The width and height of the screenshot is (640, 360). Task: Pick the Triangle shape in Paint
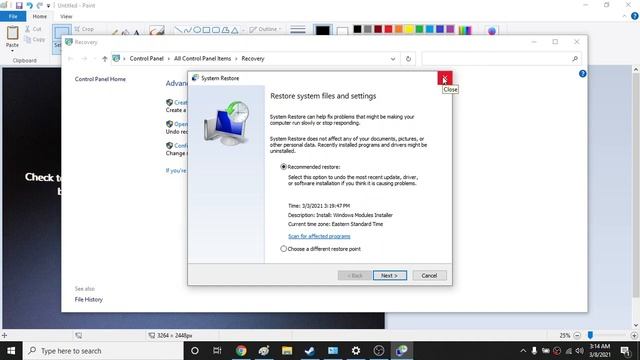tap(235, 30)
